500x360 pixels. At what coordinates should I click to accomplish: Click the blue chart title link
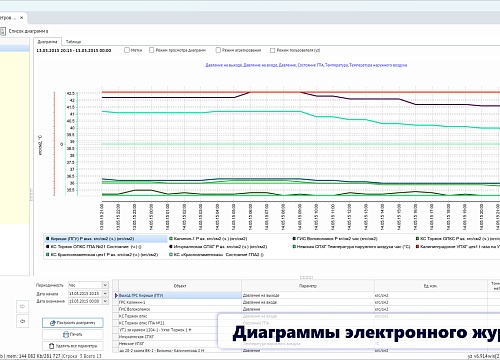(x=306, y=65)
